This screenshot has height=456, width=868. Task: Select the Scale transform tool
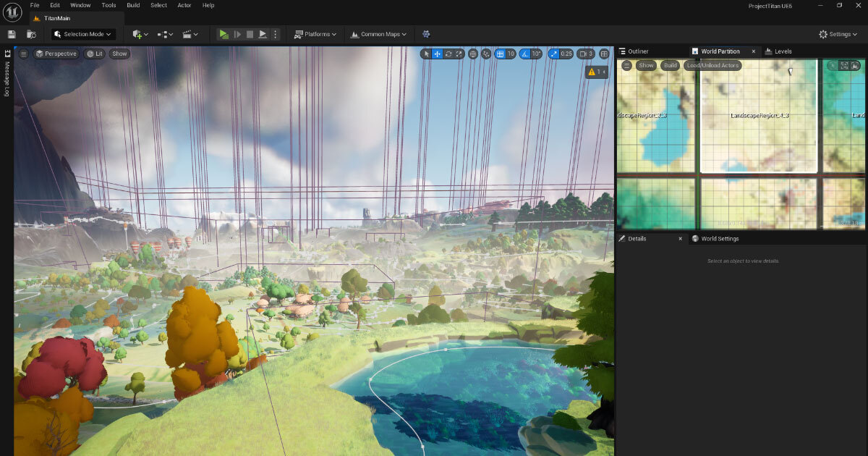coord(459,54)
